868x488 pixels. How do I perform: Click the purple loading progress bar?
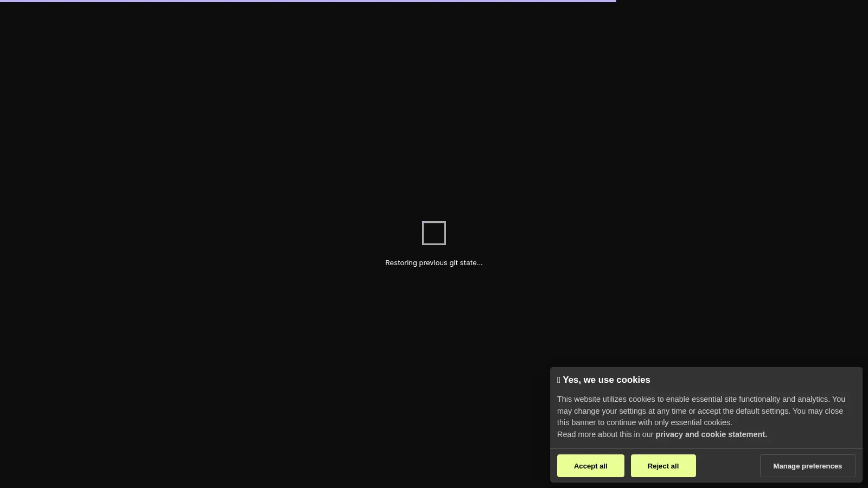pyautogui.click(x=308, y=1)
